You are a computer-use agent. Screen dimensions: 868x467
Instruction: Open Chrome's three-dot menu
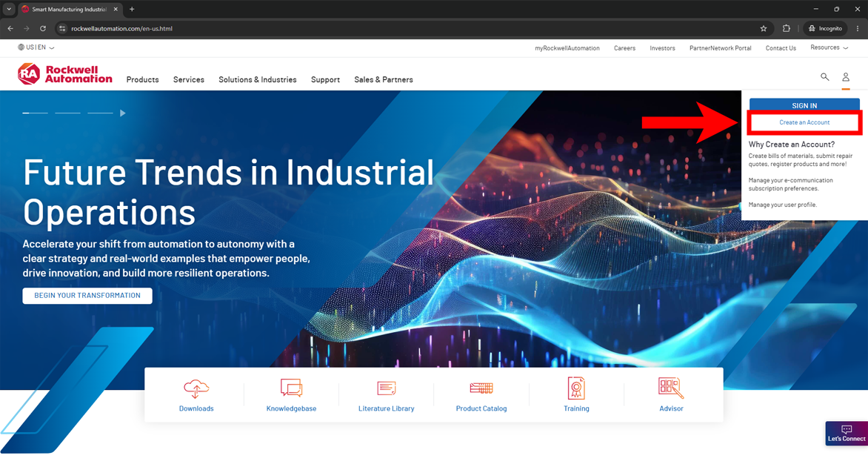(x=858, y=28)
